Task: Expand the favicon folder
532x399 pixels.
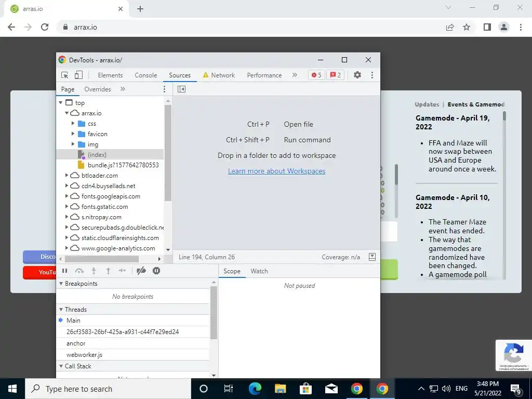Action: click(x=73, y=134)
